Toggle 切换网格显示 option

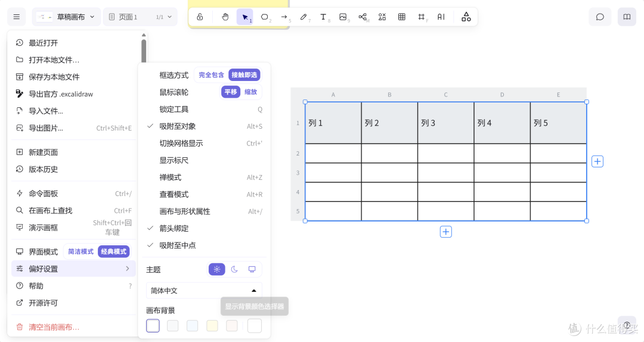205,143
